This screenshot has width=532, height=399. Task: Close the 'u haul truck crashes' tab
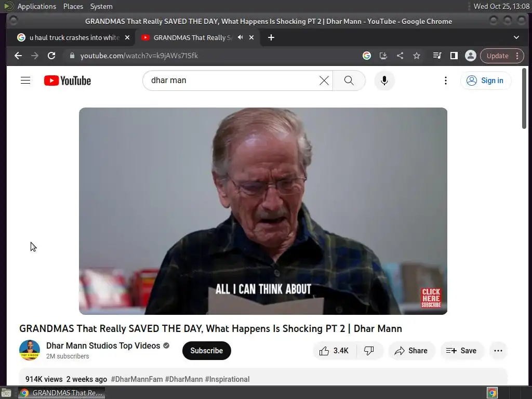[127, 37]
